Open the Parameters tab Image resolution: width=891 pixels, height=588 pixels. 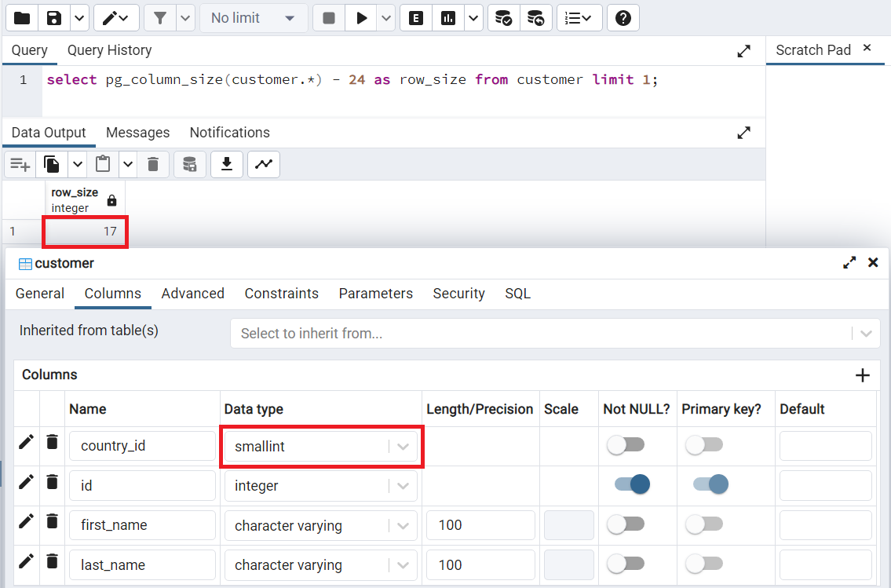pyautogui.click(x=375, y=294)
